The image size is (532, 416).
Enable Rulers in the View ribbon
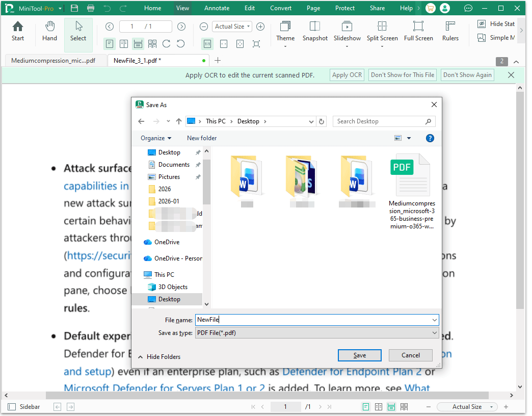(x=450, y=32)
